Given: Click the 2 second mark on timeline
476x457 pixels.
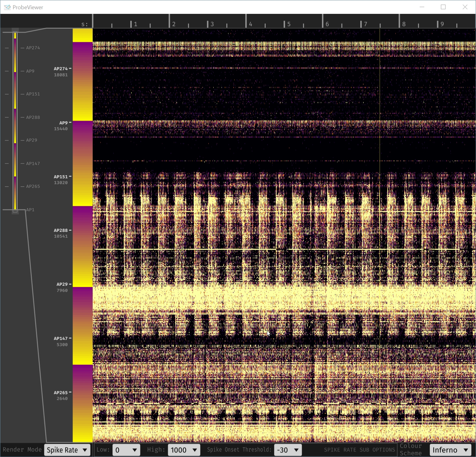Looking at the screenshot, I should (174, 24).
